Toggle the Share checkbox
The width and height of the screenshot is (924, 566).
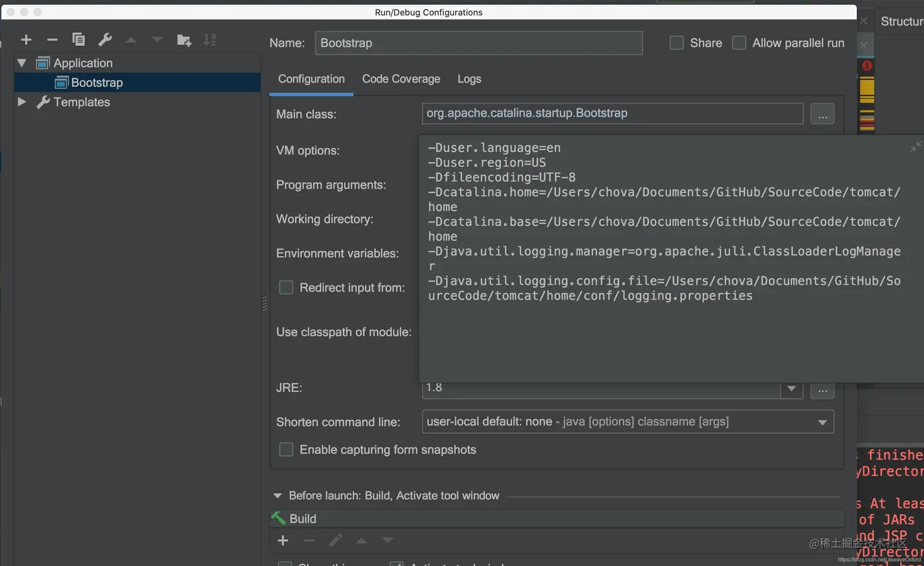point(676,43)
